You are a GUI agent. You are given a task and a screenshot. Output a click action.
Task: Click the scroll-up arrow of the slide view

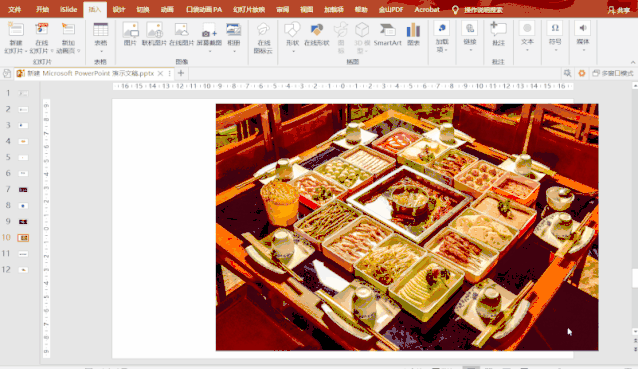(x=635, y=86)
